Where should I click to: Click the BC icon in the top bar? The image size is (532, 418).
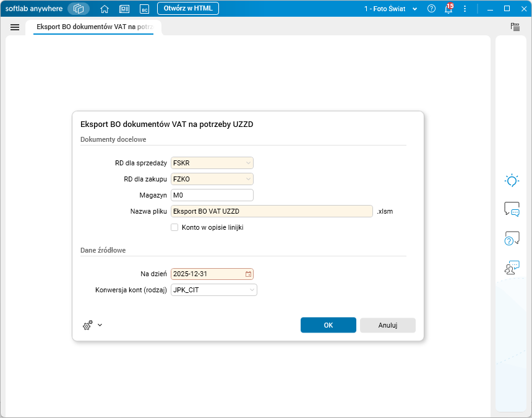(145, 9)
